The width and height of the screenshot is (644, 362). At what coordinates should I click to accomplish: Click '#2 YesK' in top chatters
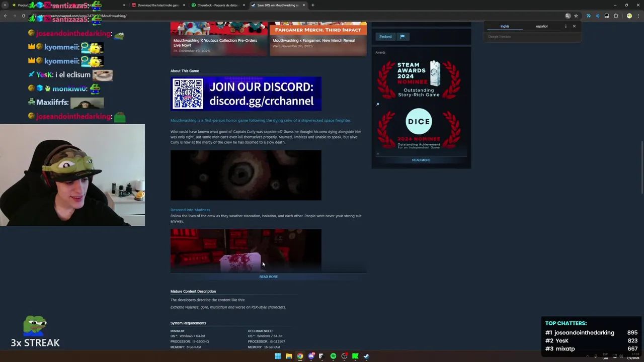(557, 340)
